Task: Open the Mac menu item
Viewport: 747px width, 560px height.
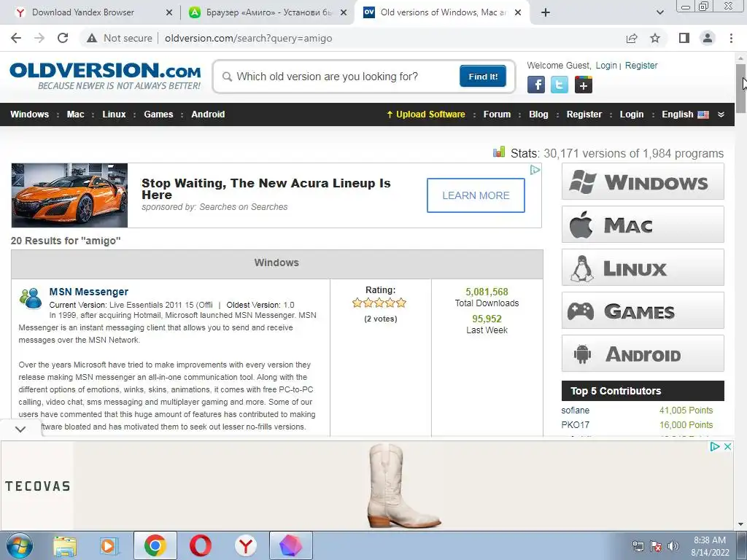Action: (x=75, y=114)
